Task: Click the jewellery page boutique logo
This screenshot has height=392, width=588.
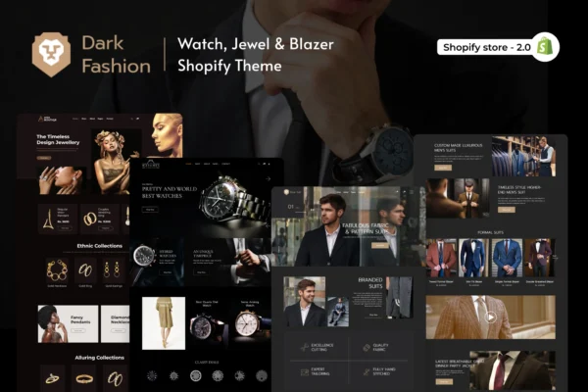Action: click(x=48, y=119)
